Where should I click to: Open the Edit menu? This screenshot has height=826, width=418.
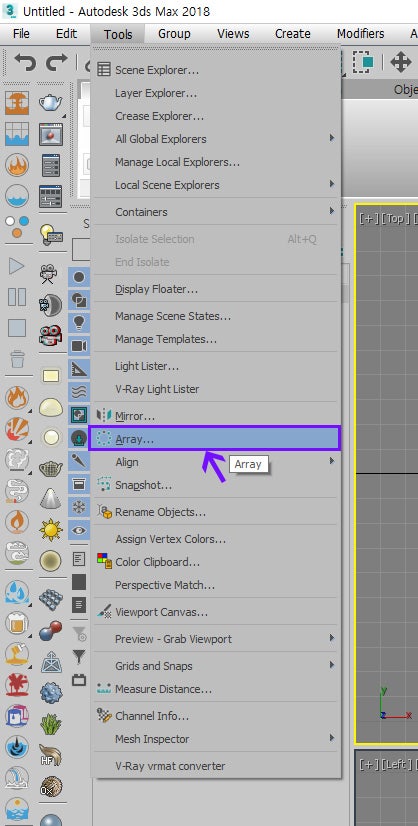[x=66, y=34]
